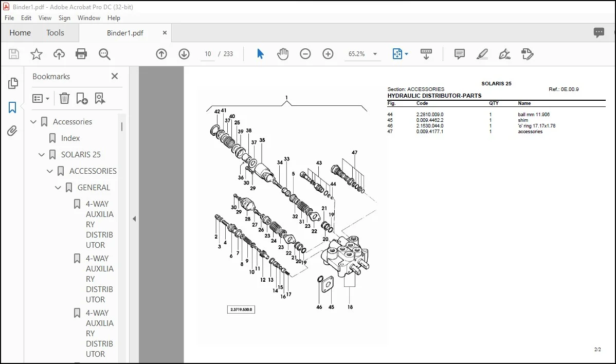Image resolution: width=616 pixels, height=364 pixels.
Task: Open the File menu
Action: coord(9,17)
